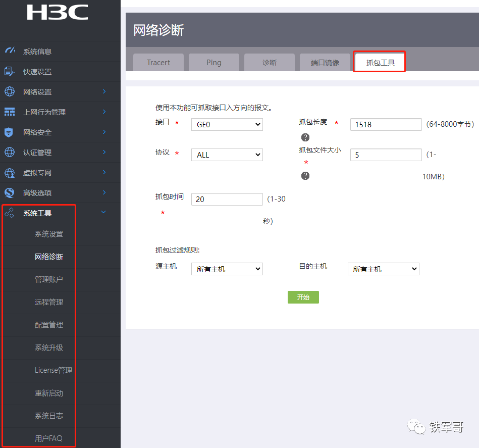This screenshot has height=448, width=479.
Task: Expand the Authentication Management chevron
Action: [x=104, y=152]
